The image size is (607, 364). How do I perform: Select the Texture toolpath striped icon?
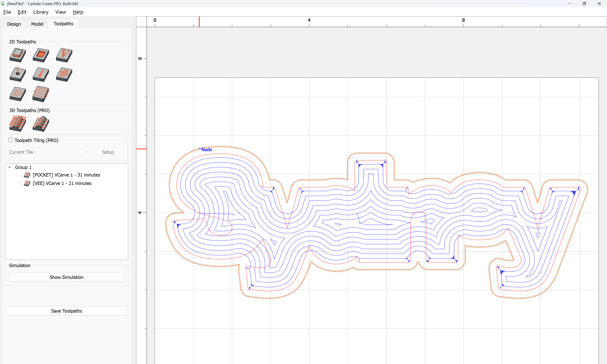pyautogui.click(x=64, y=74)
